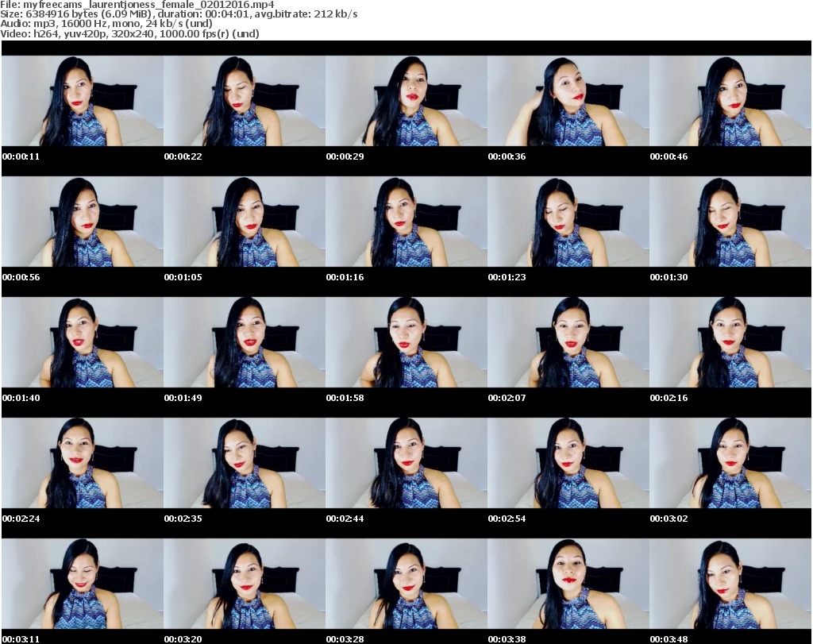Choose the video frame at 00:03:11
813x644 pixels.
(x=83, y=584)
